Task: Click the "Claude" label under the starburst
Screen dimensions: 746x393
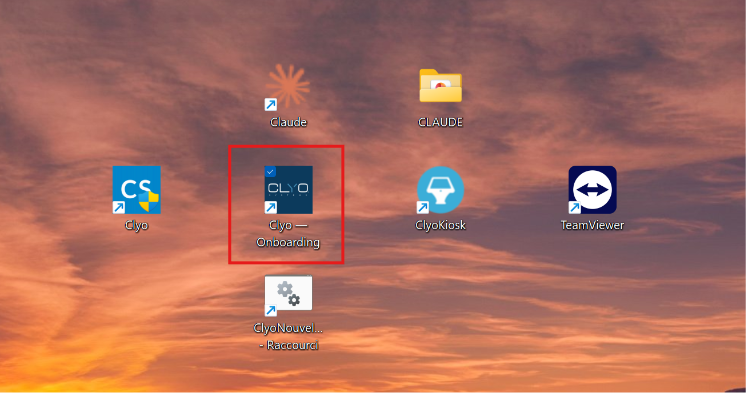Action: (x=288, y=122)
